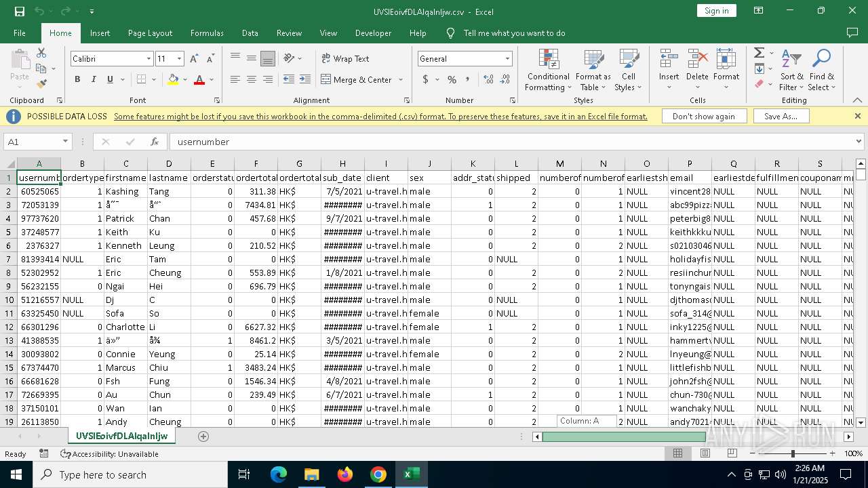Expand the formula bar chevron
Viewport: 868px width, 488px height.
859,142
